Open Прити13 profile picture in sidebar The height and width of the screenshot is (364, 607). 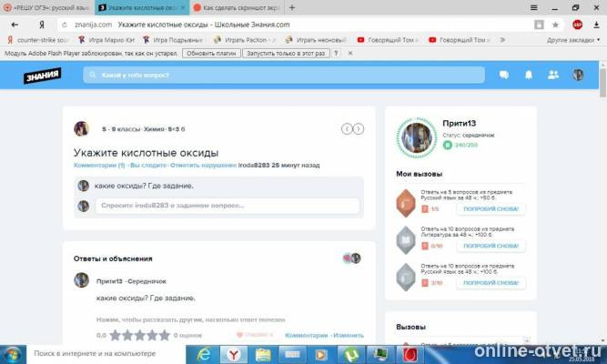[417, 137]
